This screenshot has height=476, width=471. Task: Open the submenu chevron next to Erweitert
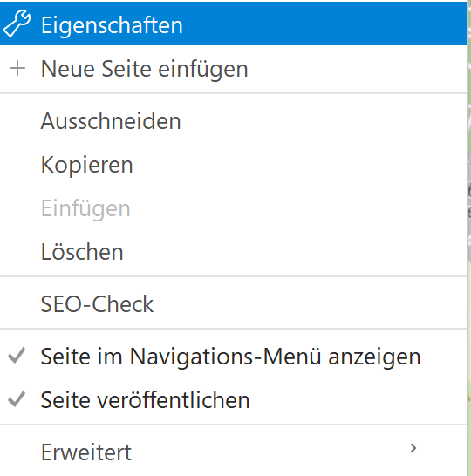click(x=413, y=448)
